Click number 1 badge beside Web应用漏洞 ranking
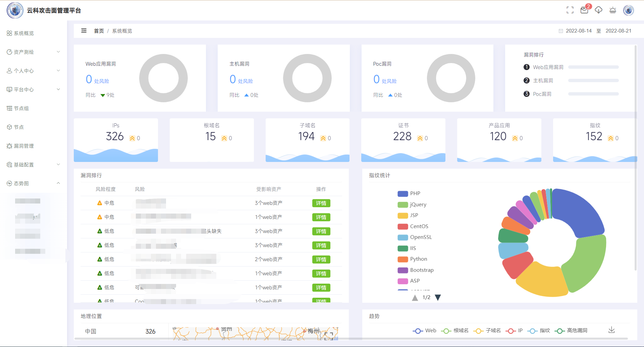The width and height of the screenshot is (644, 347). pos(527,67)
